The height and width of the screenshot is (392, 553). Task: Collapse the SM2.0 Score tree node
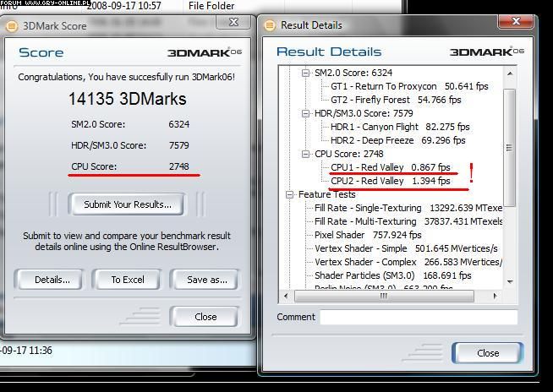point(305,73)
